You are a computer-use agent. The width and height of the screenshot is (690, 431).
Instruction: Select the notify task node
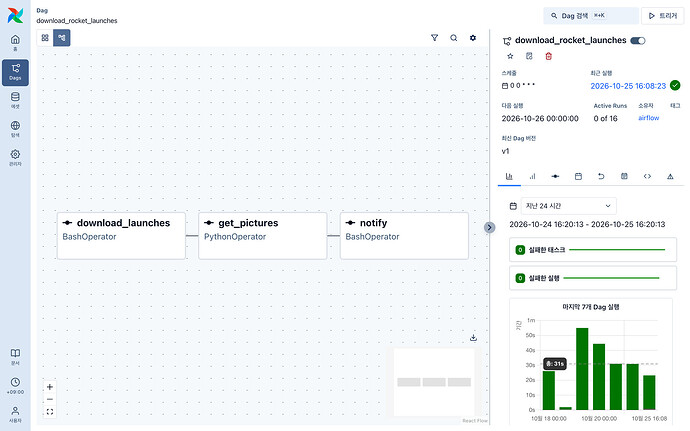(404, 236)
